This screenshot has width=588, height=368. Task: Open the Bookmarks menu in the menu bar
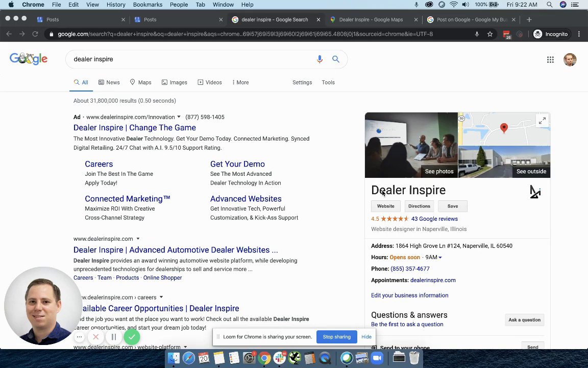tap(148, 5)
